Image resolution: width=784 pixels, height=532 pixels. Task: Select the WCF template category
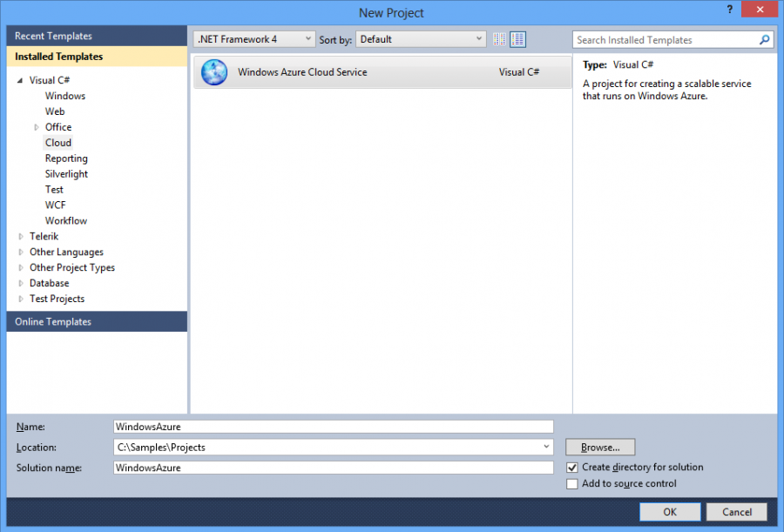pos(55,205)
